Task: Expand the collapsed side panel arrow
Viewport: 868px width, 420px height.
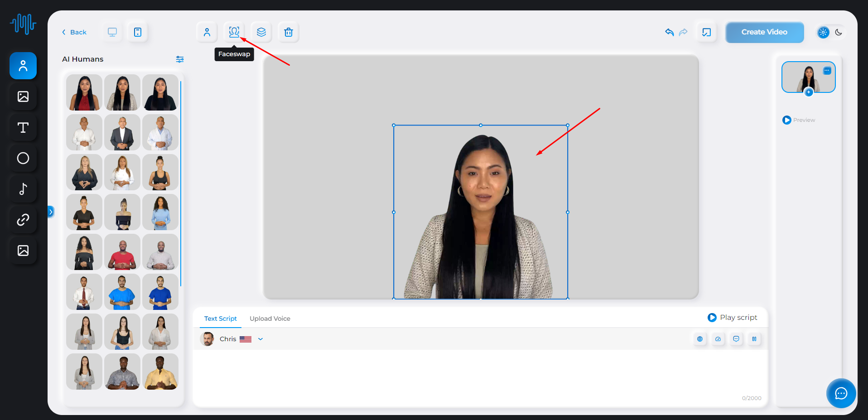Action: 51,212
